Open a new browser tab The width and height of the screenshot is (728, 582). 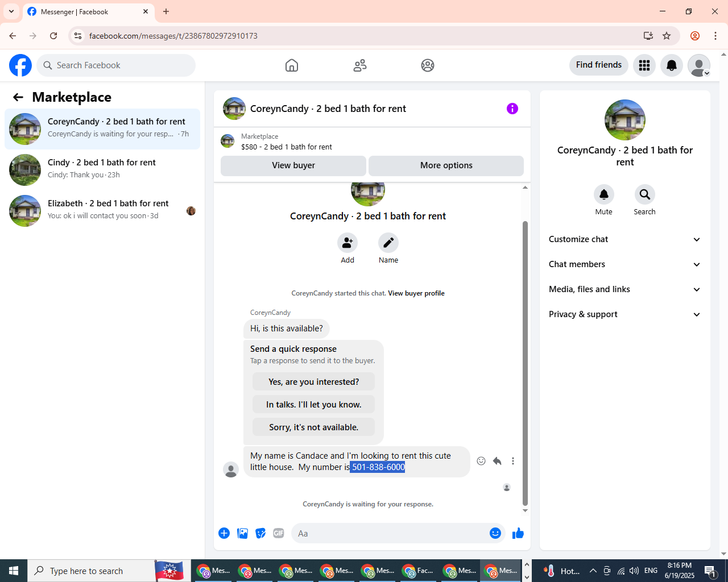(x=166, y=11)
